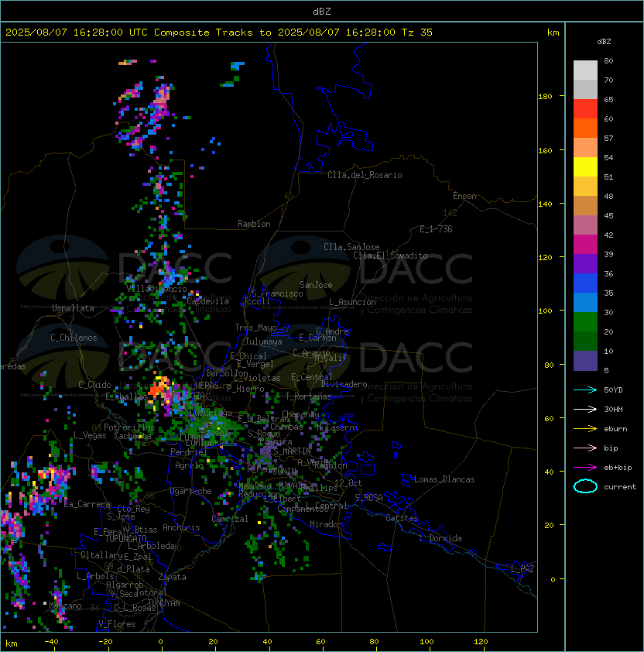Screen dimensions: 644x652
Task: Click the 'Capdevila' map label
Action: coord(207,301)
